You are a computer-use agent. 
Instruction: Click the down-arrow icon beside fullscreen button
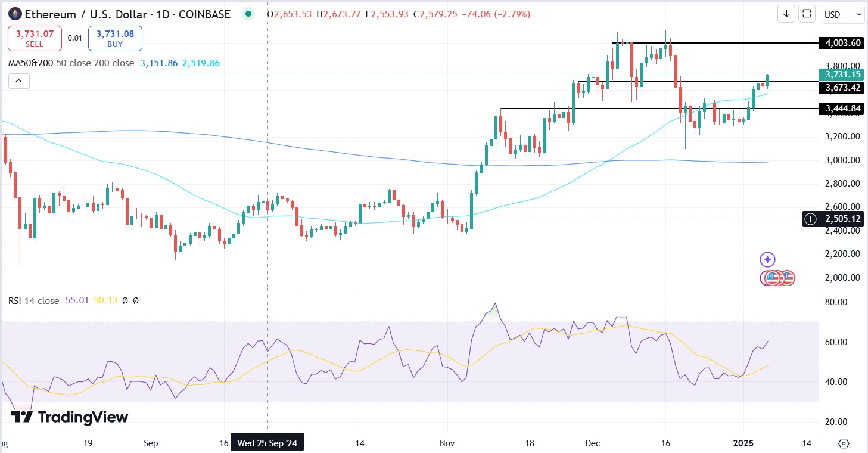tap(786, 14)
